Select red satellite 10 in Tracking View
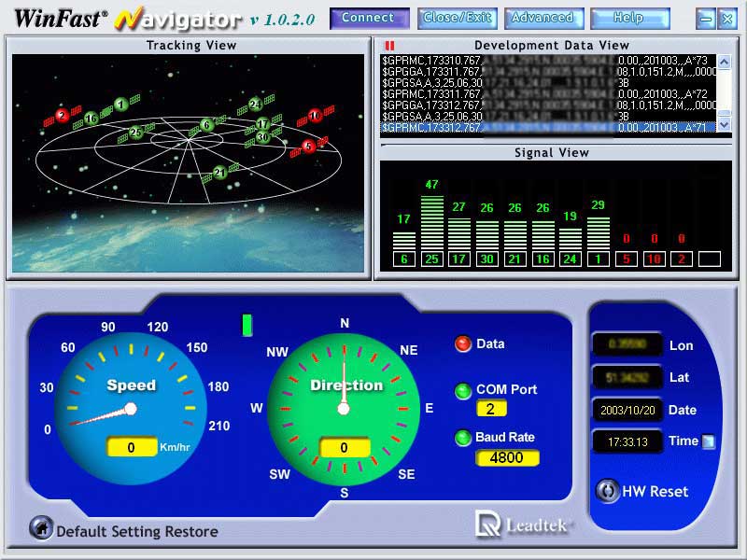 click(315, 115)
